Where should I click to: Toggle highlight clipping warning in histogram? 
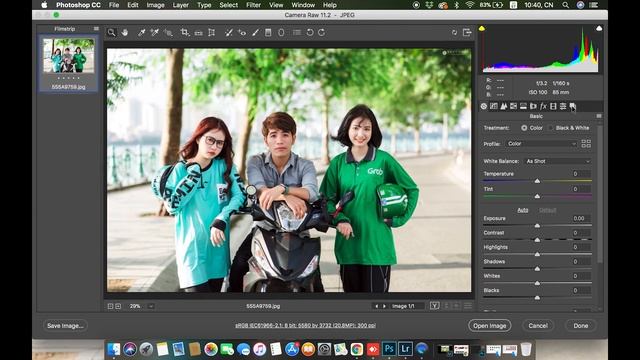tap(599, 28)
